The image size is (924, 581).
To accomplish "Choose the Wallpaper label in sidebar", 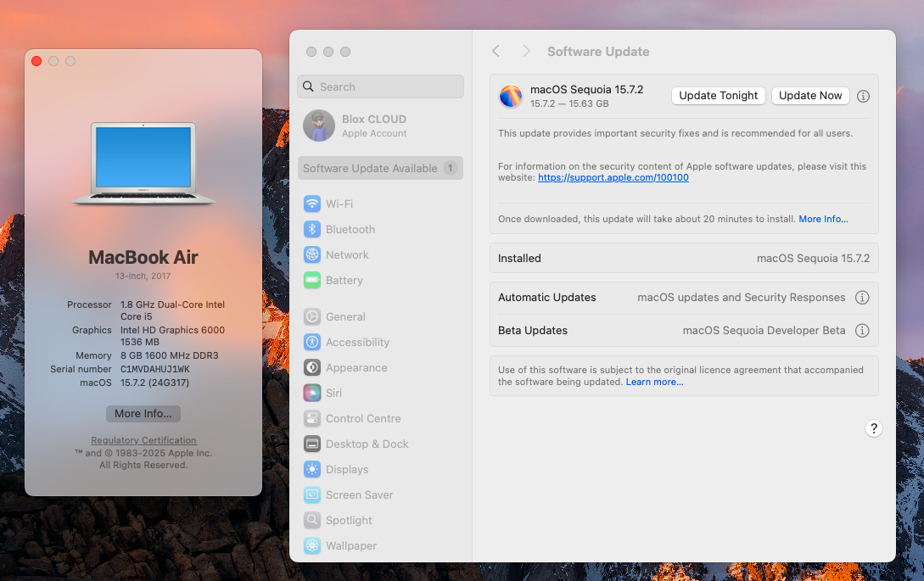I will click(x=351, y=545).
